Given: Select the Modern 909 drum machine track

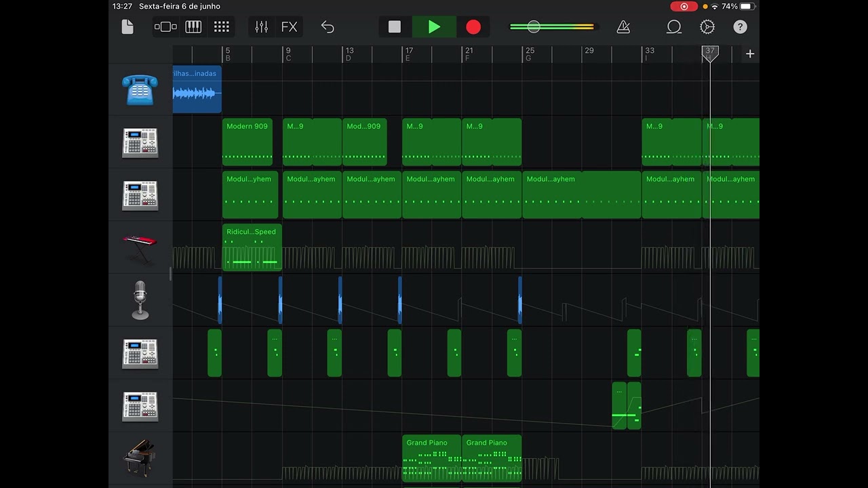Looking at the screenshot, I should click(140, 142).
